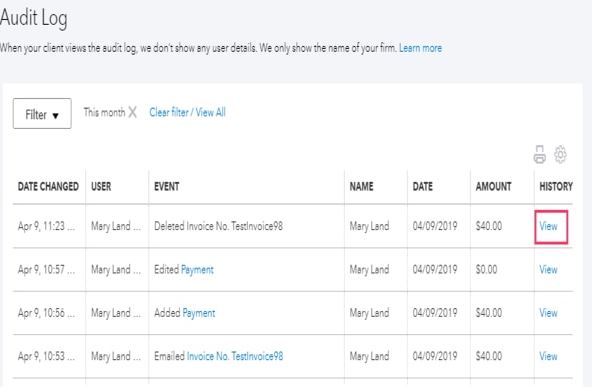Select the User column header
The image size is (592, 387).
tap(101, 187)
